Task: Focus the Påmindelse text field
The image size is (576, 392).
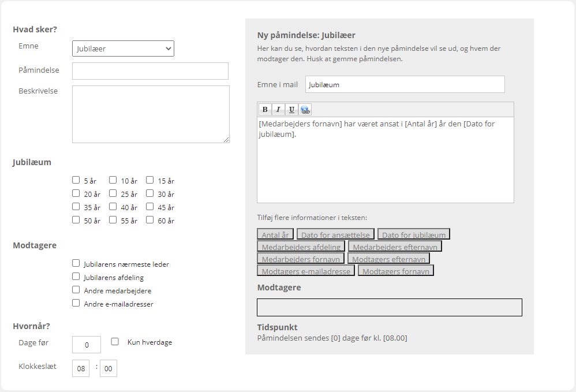Action: [150, 71]
